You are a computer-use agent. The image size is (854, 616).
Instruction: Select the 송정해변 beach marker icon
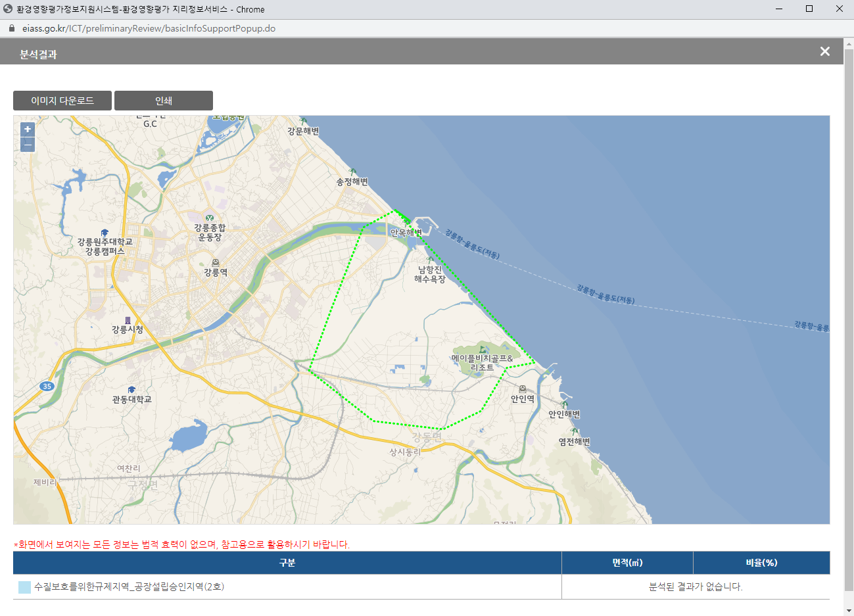pos(353,172)
